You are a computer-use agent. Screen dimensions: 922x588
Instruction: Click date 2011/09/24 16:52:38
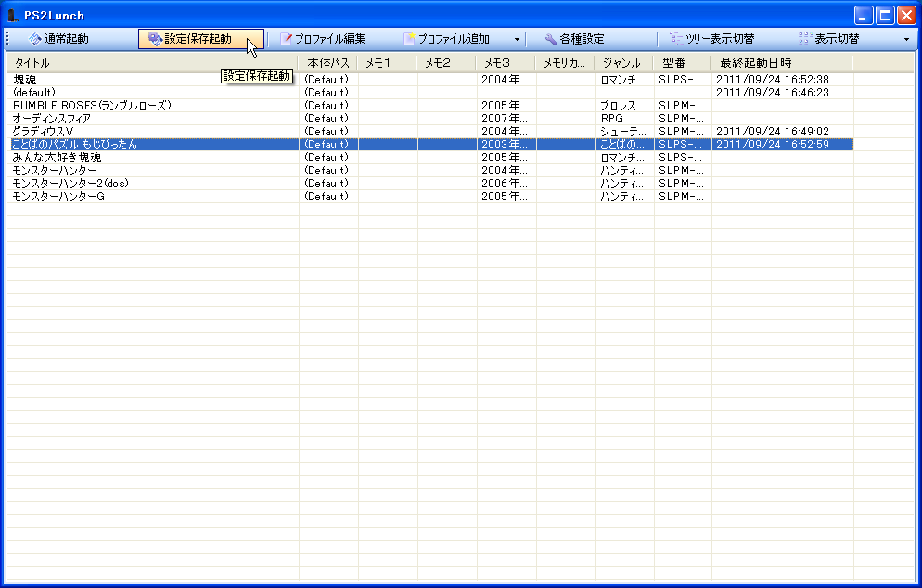tap(772, 80)
